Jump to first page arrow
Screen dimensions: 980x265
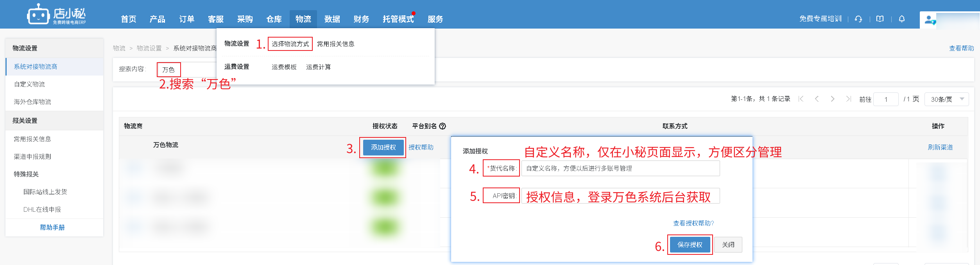pos(801,99)
